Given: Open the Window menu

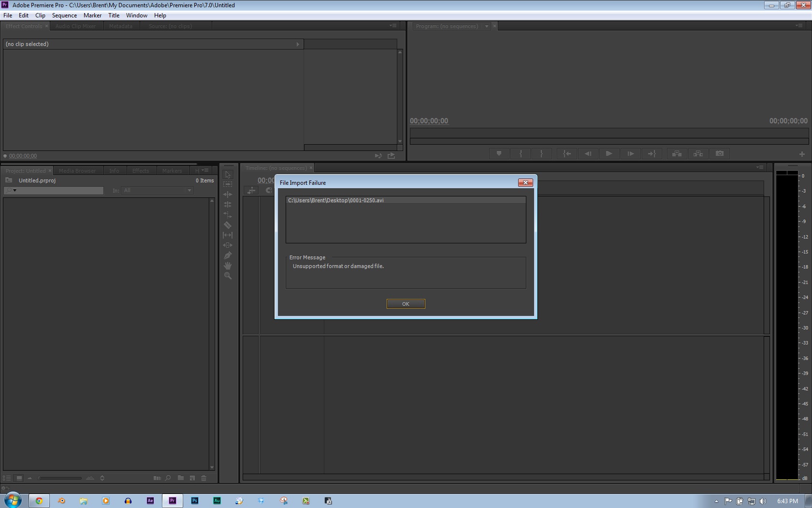Looking at the screenshot, I should [137, 15].
